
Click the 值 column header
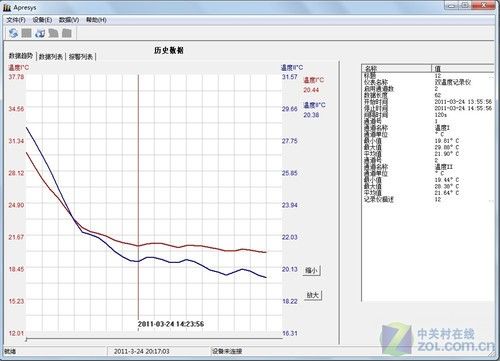[463, 68]
